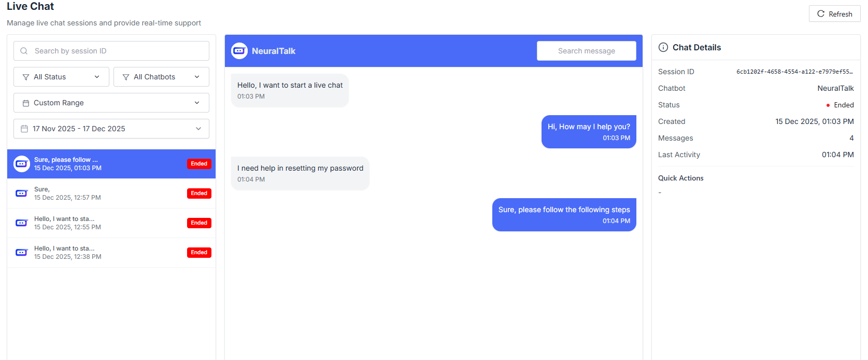
Task: Open the 17 Nov - 17 Dec date picker
Action: [111, 129]
